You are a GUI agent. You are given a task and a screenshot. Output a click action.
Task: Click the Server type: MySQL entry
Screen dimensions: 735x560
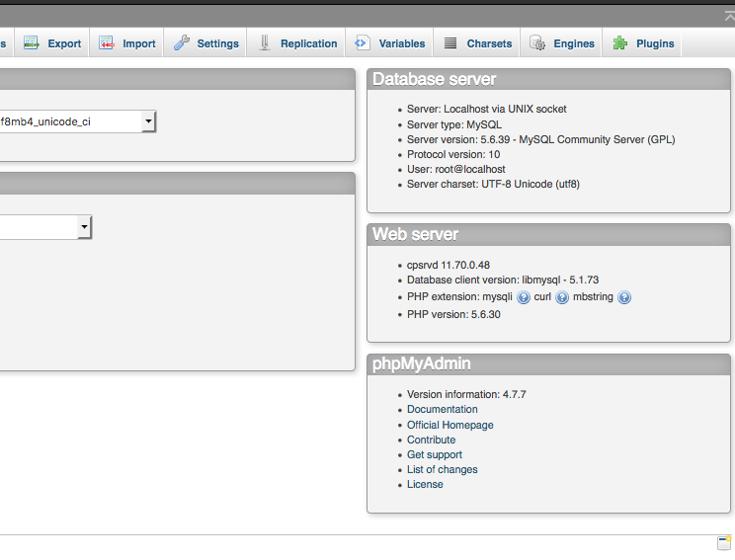(454, 124)
